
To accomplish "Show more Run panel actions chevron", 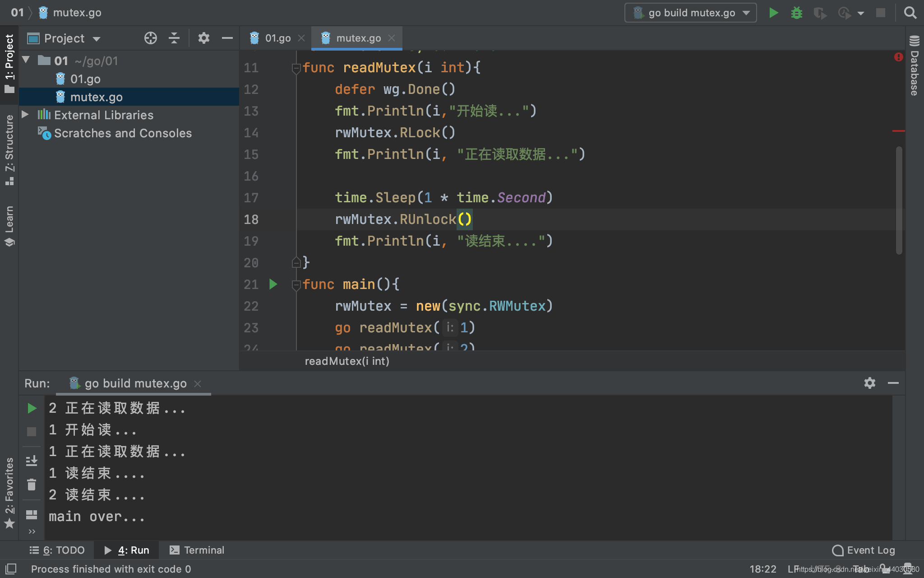I will [x=32, y=531].
